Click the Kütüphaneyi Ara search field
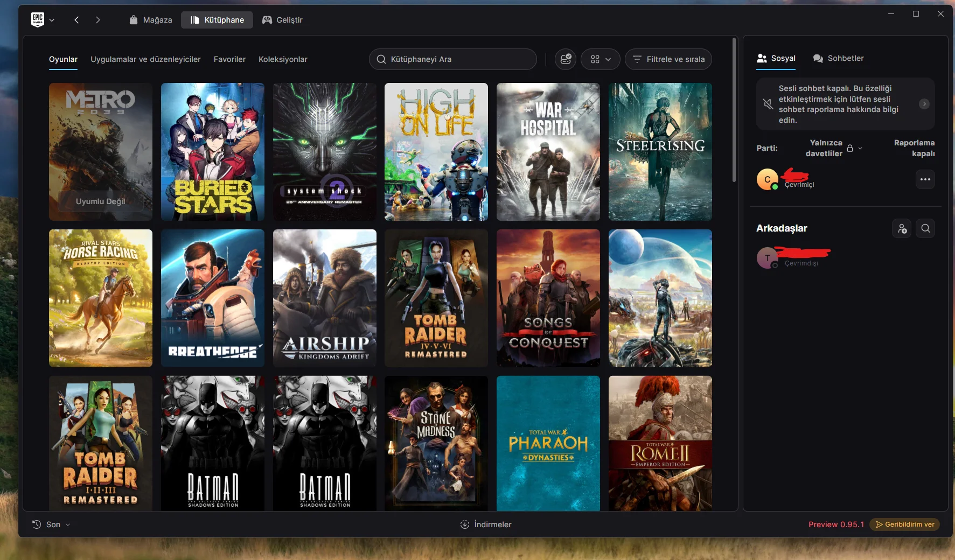Viewport: 955px width, 560px height. pyautogui.click(x=452, y=59)
